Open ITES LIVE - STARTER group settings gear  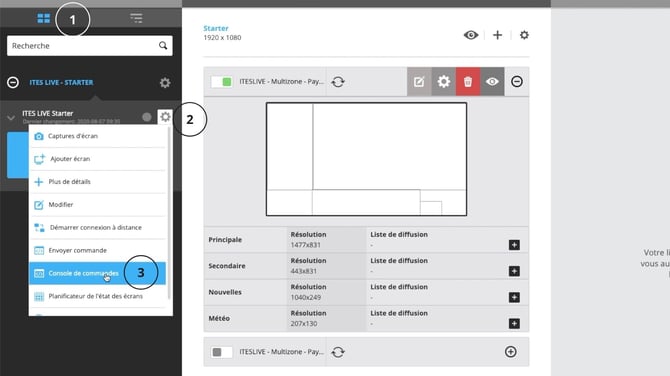click(165, 82)
